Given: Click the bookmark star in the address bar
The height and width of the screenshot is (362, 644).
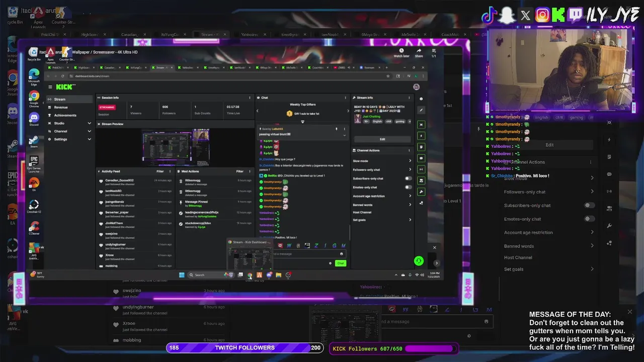Looking at the screenshot, I should click(x=388, y=76).
